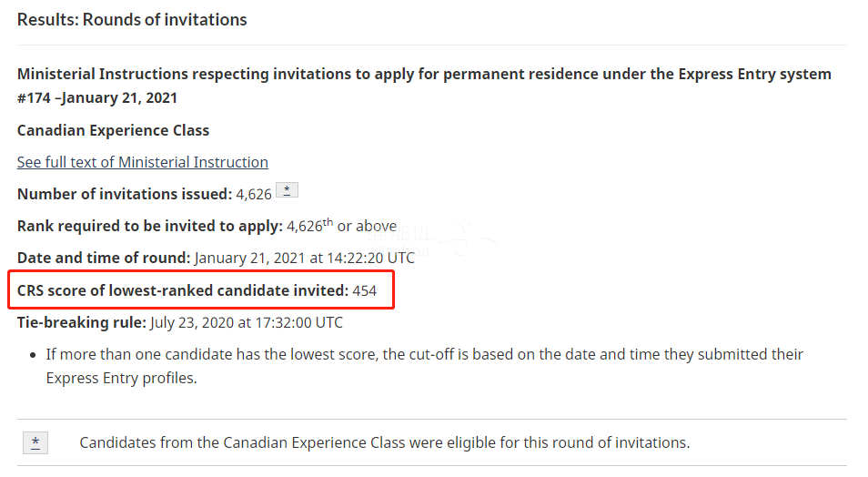Click the 4,626 invitations value
This screenshot has width=868, height=477.
coord(254,195)
